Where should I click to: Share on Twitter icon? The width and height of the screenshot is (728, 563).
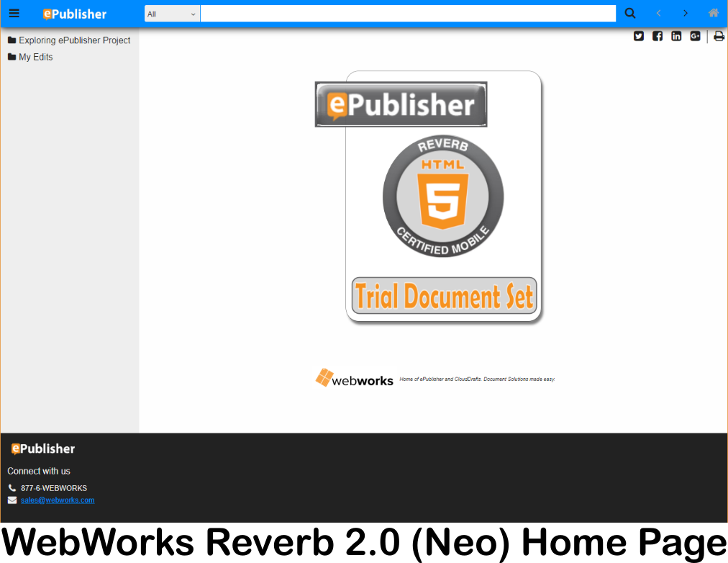pos(639,36)
